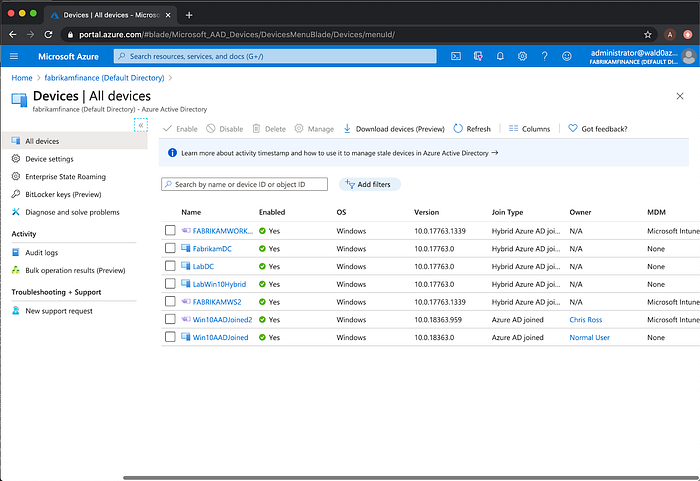700x481 pixels.
Task: Open the Win10AADJoined device link
Action: tap(220, 338)
